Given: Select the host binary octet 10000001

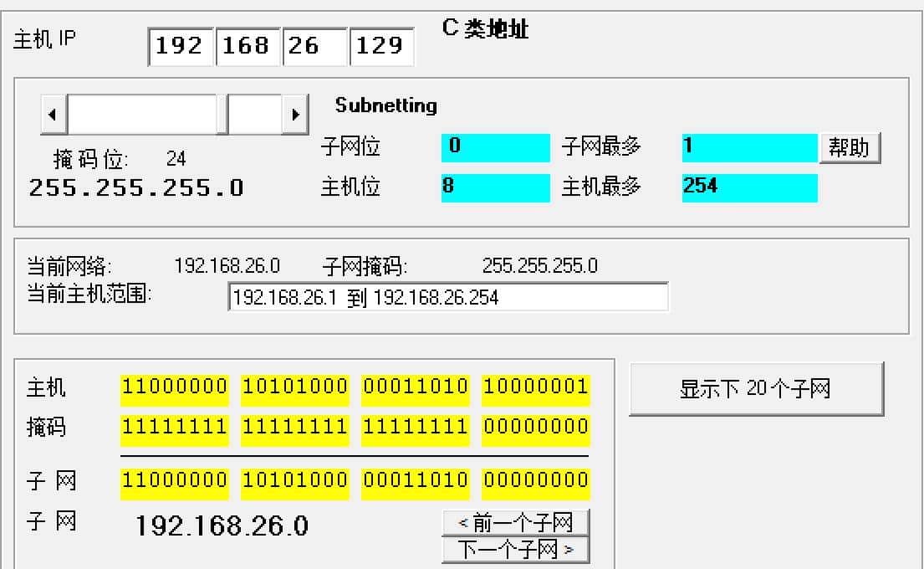Looking at the screenshot, I should [x=536, y=387].
